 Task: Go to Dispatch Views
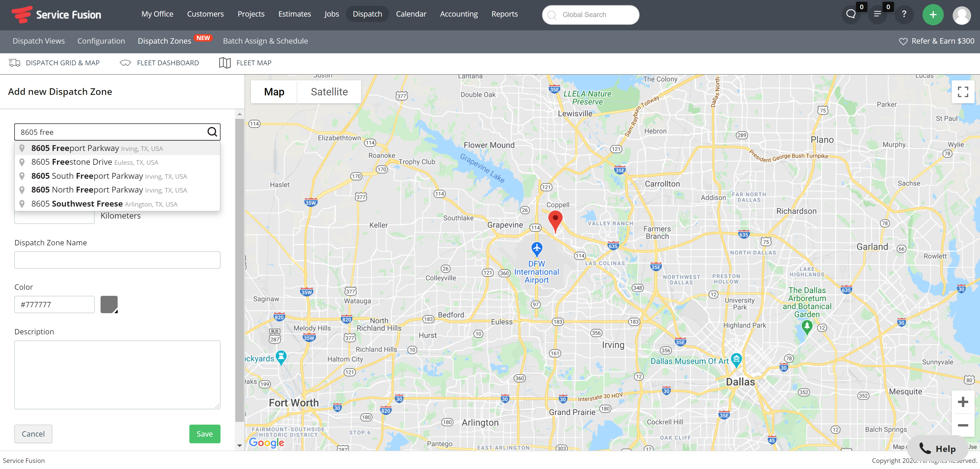point(39,41)
